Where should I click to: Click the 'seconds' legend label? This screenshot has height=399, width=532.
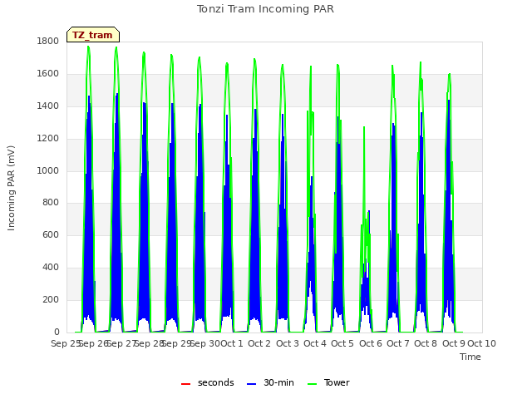216,382
